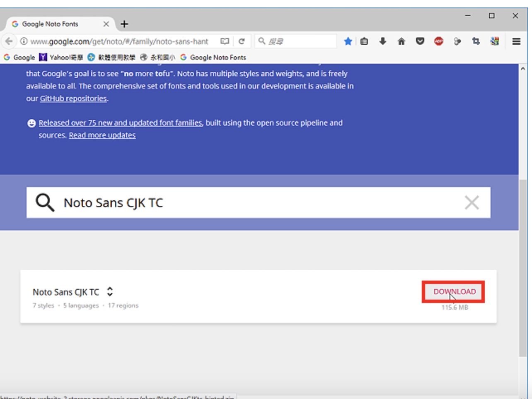The image size is (532, 399).
Task: Open Adblock Plus red icon
Action: pyautogui.click(x=439, y=41)
